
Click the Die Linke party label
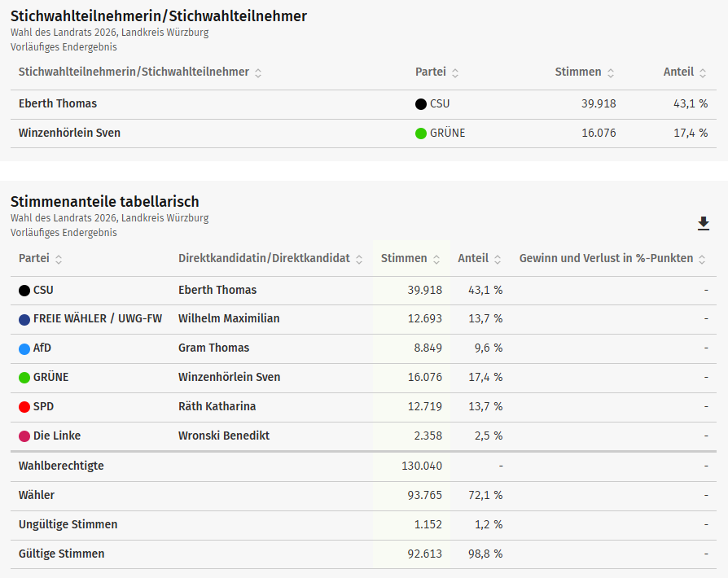point(57,436)
